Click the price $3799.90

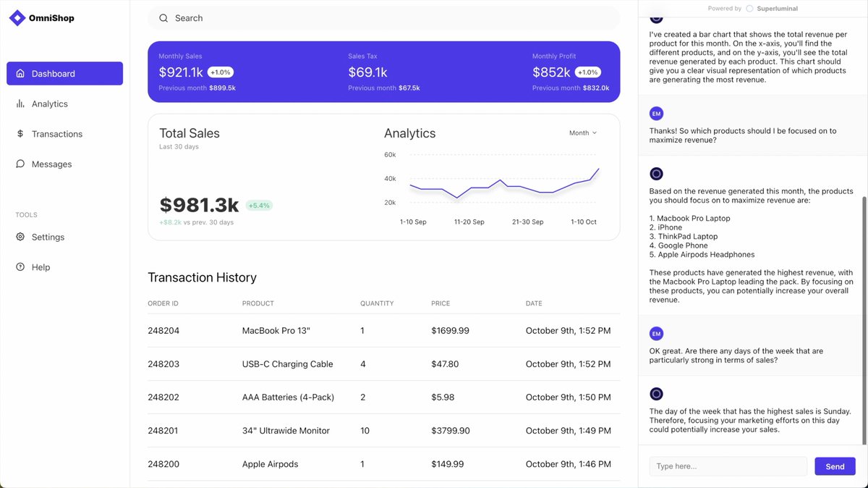click(451, 431)
